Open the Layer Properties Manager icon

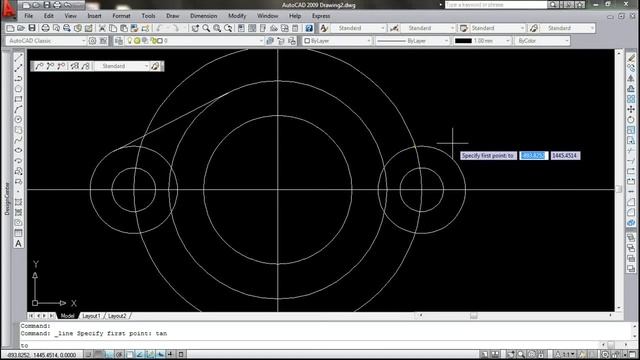tap(119, 41)
